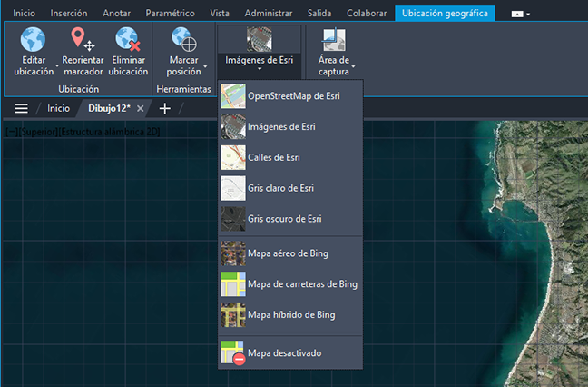Open the file tabs hamburger menu
This screenshot has height=387, width=588.
[22, 108]
